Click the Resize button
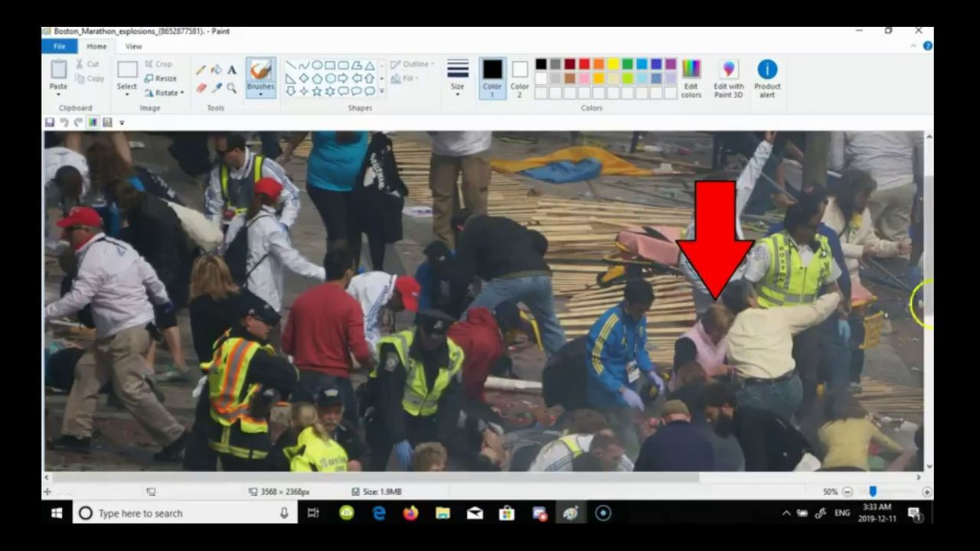The image size is (980, 551). [161, 78]
